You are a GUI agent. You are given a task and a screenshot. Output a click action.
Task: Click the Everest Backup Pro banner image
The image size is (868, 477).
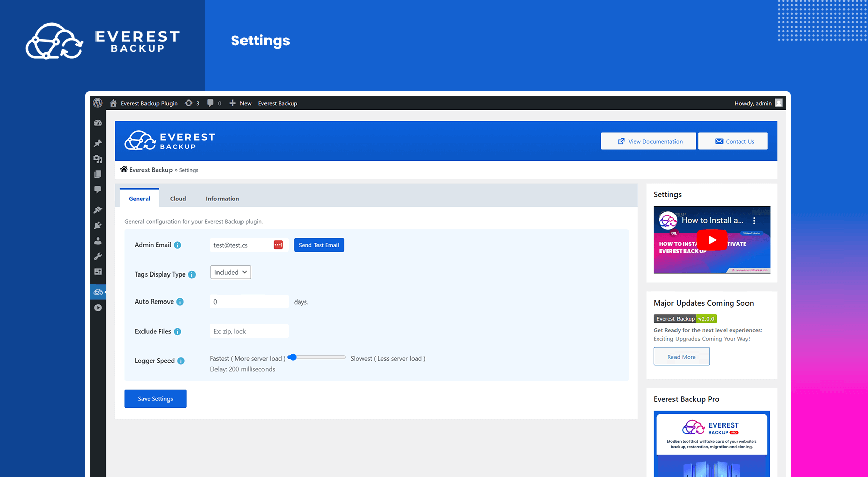tap(712, 444)
